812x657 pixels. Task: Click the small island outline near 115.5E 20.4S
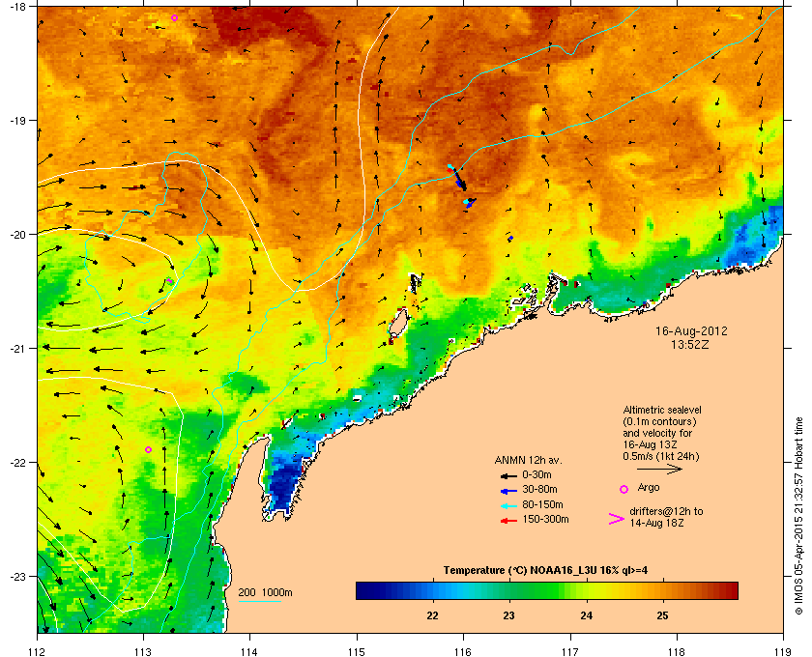[x=416, y=283]
